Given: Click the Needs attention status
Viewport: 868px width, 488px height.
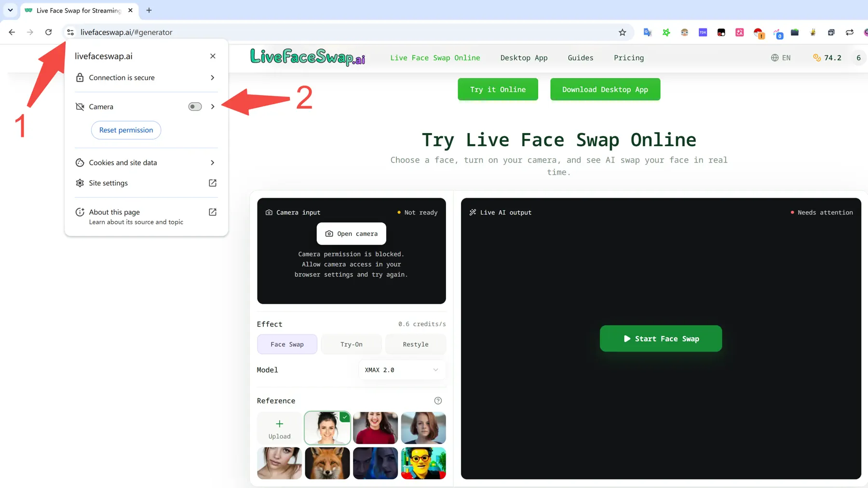Looking at the screenshot, I should click(822, 213).
